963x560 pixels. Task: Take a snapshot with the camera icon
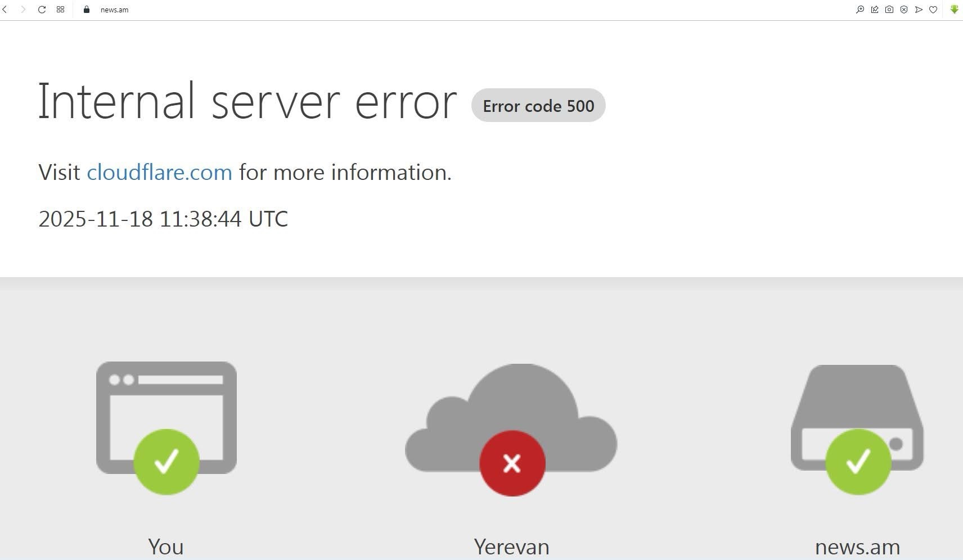pos(889,10)
